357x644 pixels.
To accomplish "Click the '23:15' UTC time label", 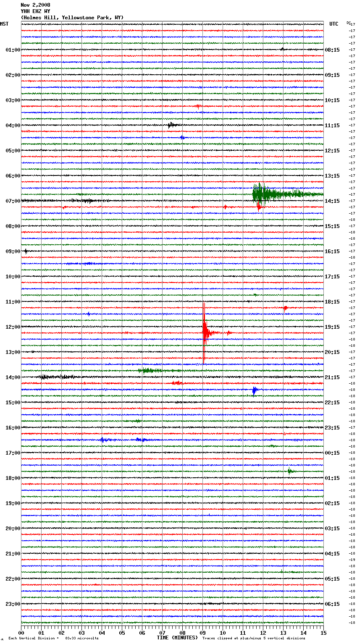I will pyautogui.click(x=332, y=428).
